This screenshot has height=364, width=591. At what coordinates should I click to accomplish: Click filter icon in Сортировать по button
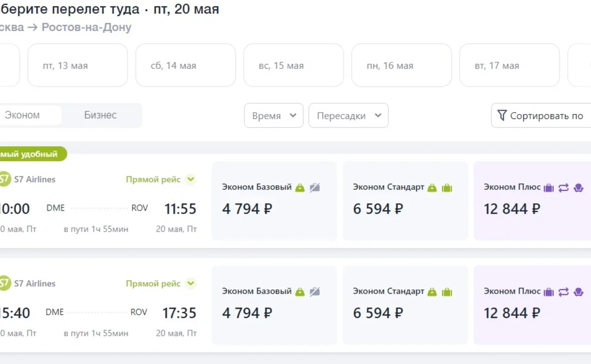coord(502,116)
